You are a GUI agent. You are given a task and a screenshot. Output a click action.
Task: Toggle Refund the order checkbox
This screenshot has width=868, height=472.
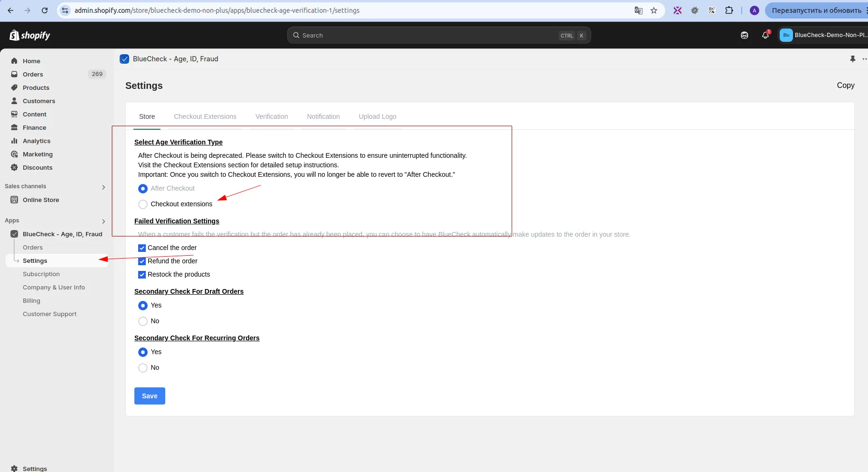[x=142, y=261]
